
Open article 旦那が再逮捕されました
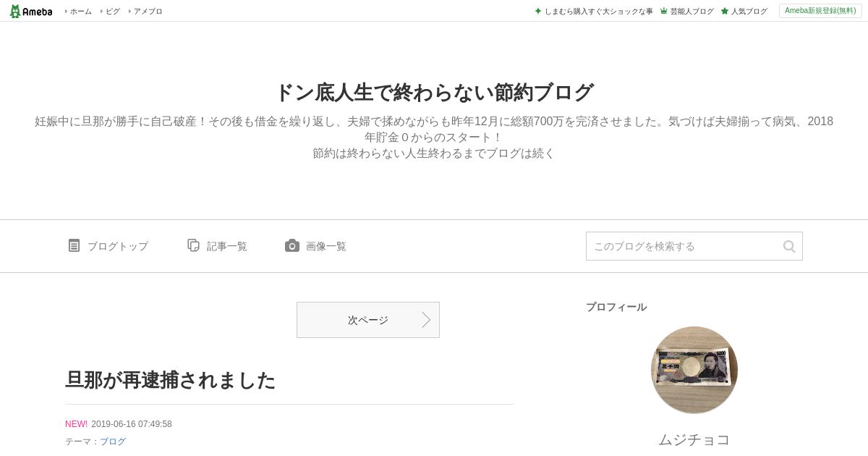pyautogui.click(x=171, y=380)
